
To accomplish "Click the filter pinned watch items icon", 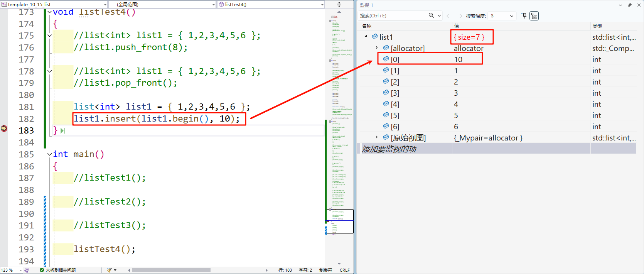I will (x=524, y=15).
